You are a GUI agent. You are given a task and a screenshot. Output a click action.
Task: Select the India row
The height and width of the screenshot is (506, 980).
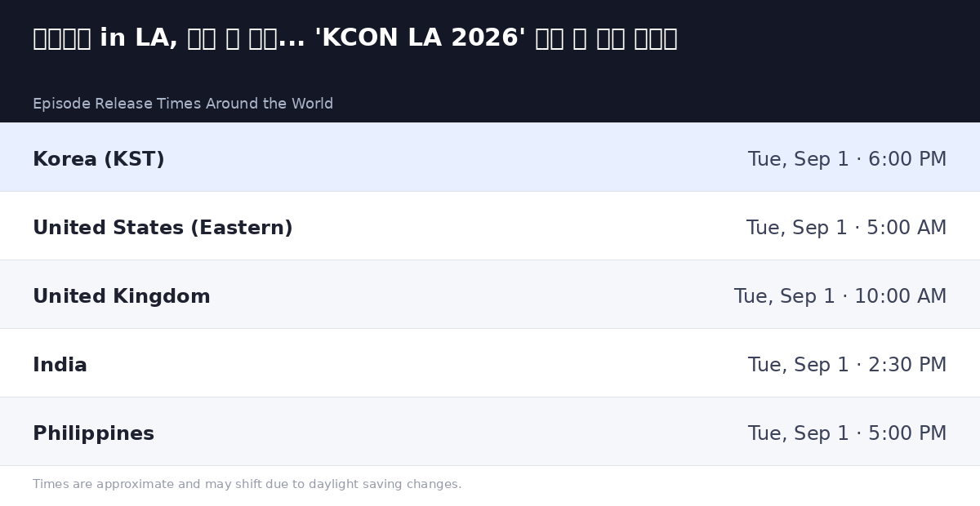click(x=490, y=362)
